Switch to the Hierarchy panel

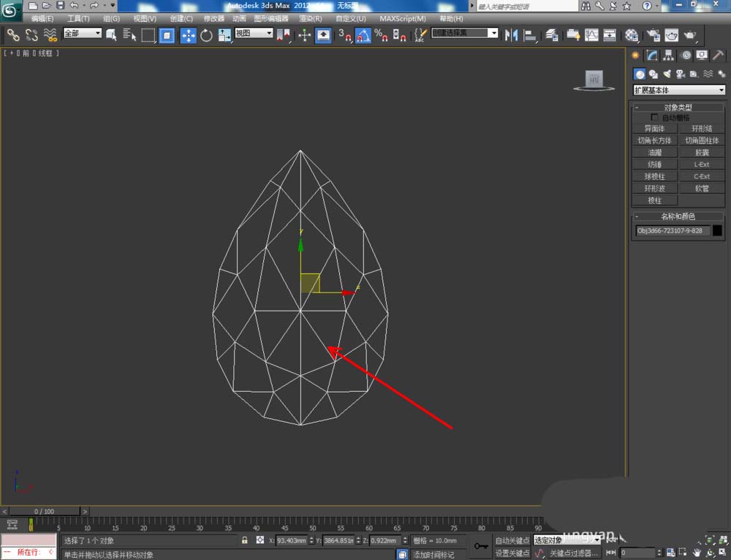(x=669, y=56)
